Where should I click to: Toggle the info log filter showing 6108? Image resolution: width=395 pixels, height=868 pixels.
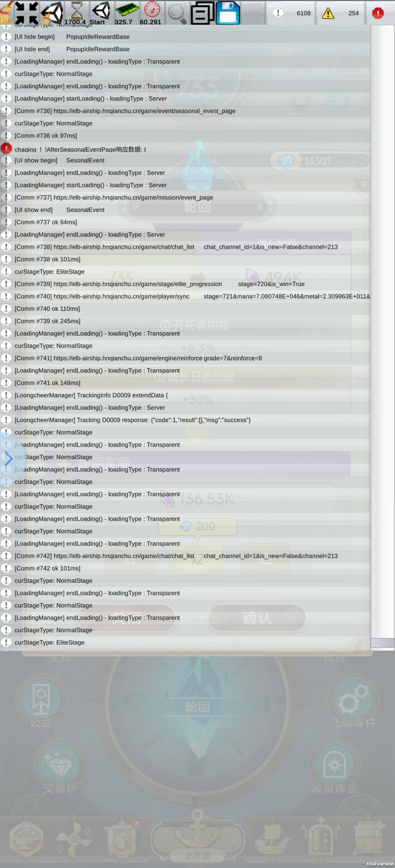click(291, 13)
